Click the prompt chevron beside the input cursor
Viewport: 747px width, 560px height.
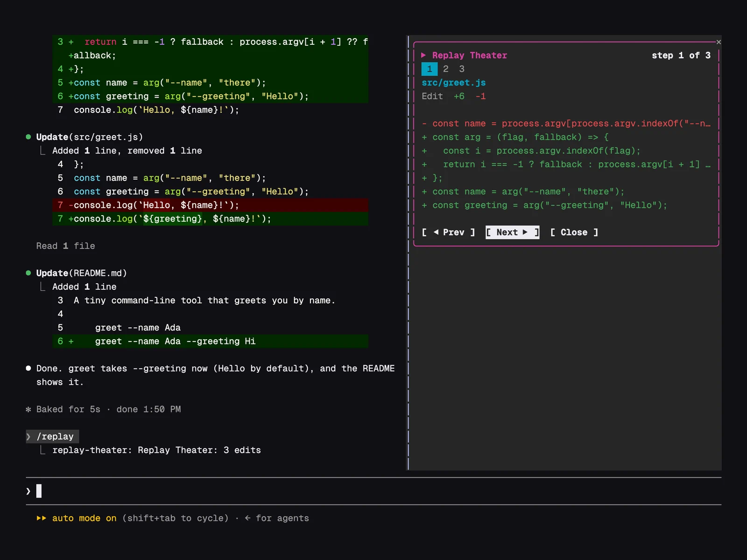pos(28,491)
